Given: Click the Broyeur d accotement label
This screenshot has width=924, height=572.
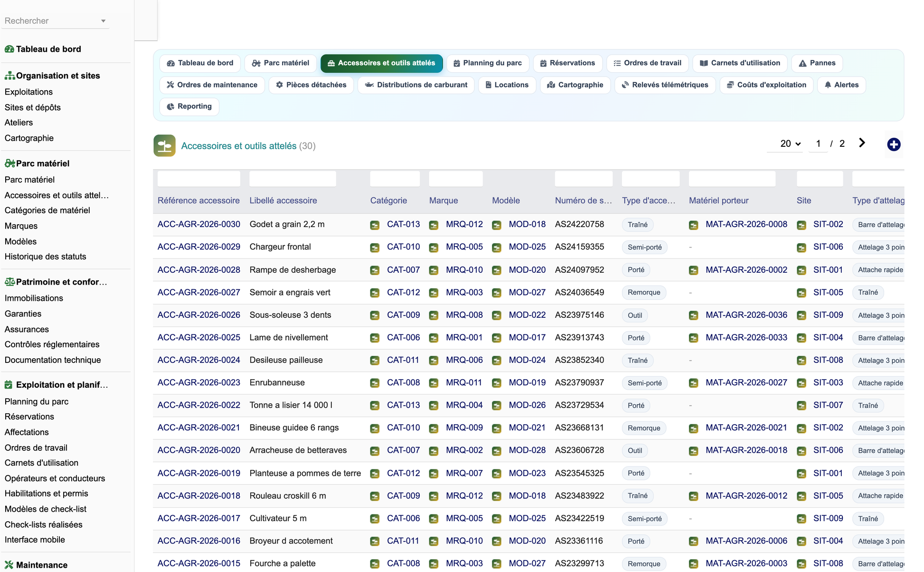Looking at the screenshot, I should 291,541.
